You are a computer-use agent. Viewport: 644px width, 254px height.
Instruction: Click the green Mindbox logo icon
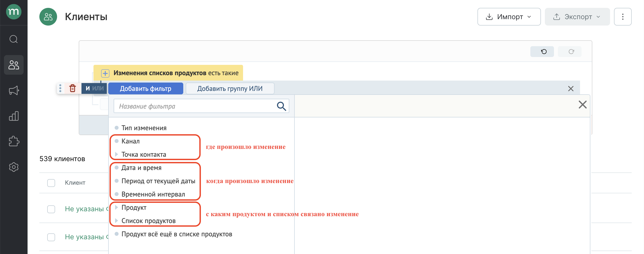coord(14,12)
